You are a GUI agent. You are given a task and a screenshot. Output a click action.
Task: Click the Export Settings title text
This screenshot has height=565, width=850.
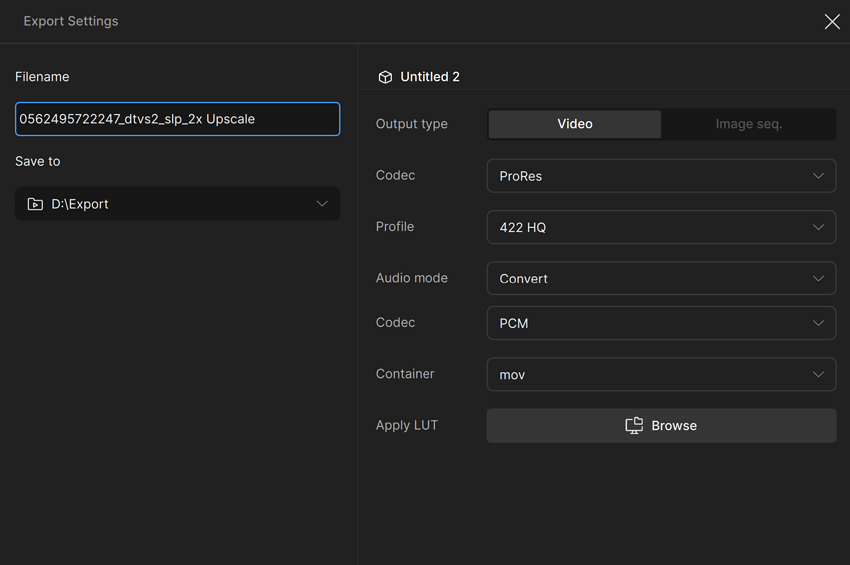coord(71,21)
